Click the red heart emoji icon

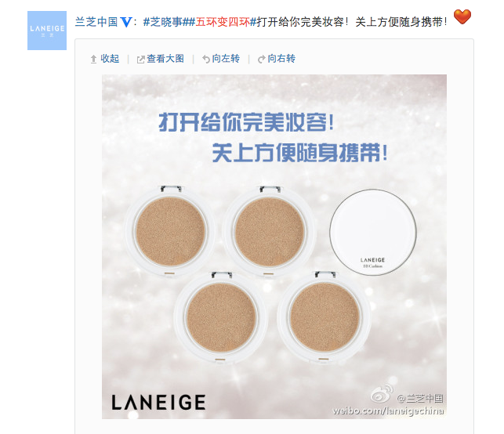pos(462,16)
